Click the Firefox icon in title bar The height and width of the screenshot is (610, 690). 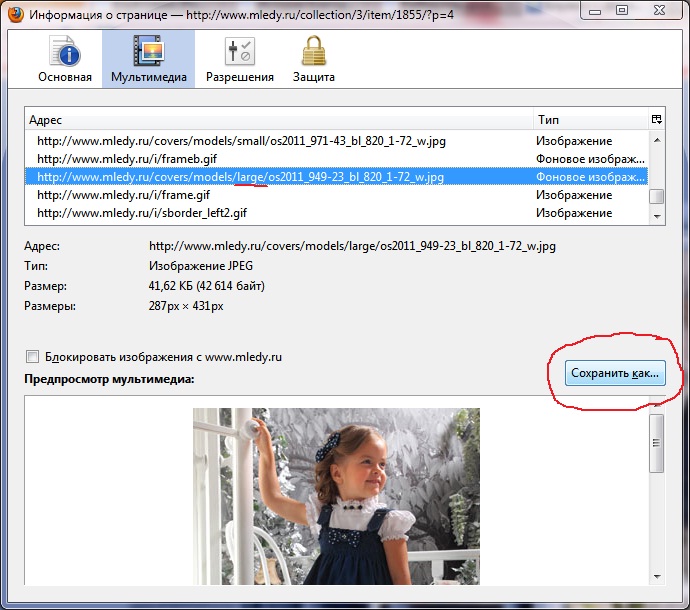(x=15, y=15)
